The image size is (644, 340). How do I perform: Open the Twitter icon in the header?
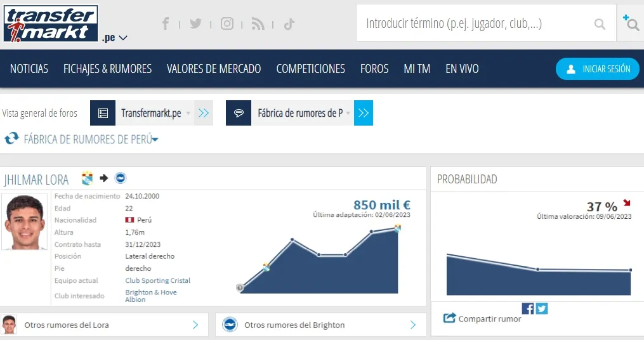pos(195,24)
